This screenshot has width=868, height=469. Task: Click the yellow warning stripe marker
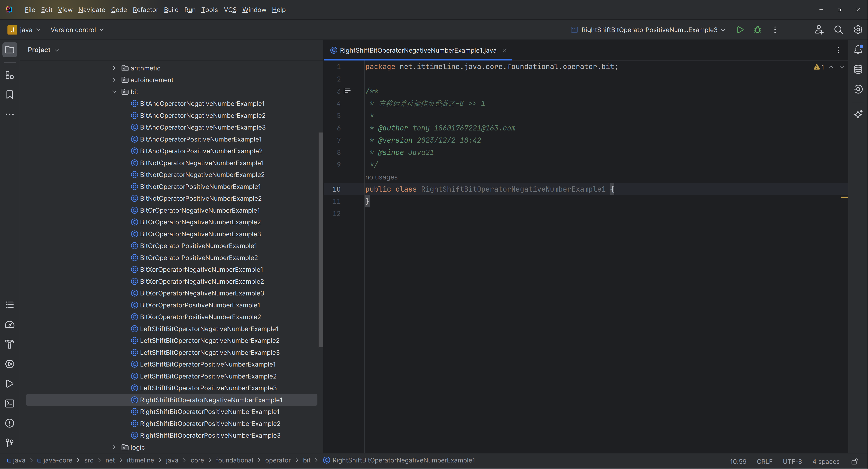click(x=844, y=197)
